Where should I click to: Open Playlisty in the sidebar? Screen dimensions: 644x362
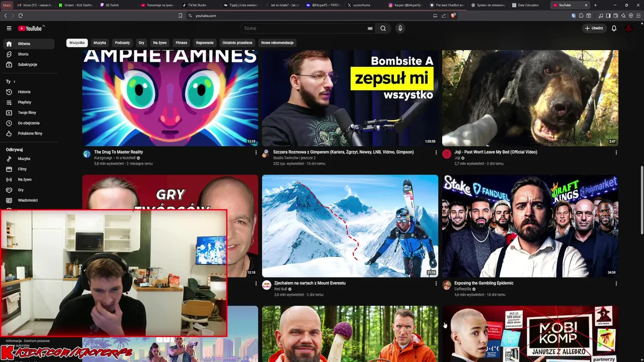coord(28,102)
